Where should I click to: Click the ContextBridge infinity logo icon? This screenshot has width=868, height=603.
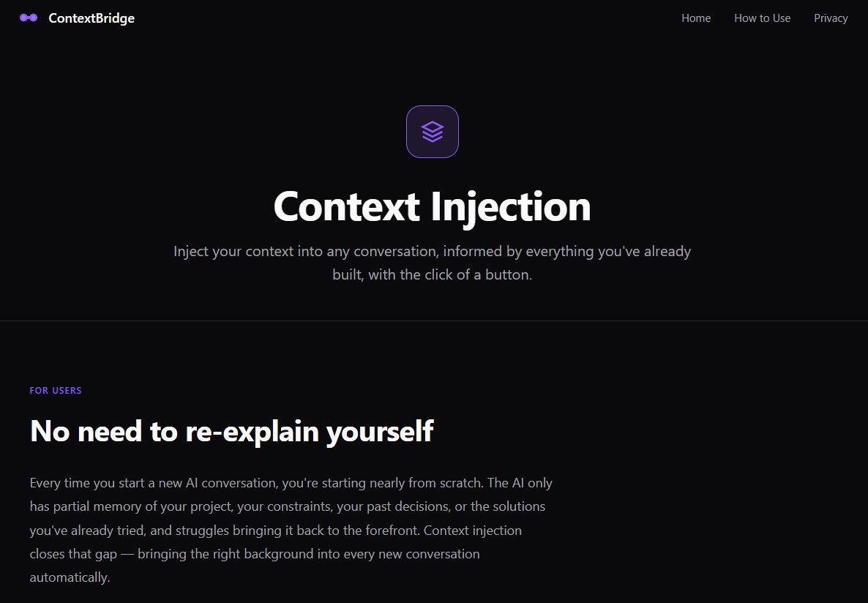point(27,17)
